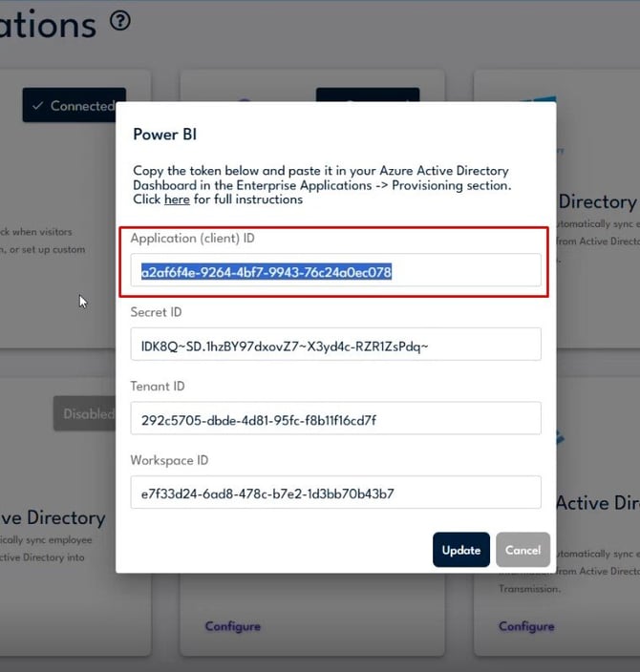The width and height of the screenshot is (640, 672).
Task: Click the Secret ID label text
Action: (x=156, y=312)
